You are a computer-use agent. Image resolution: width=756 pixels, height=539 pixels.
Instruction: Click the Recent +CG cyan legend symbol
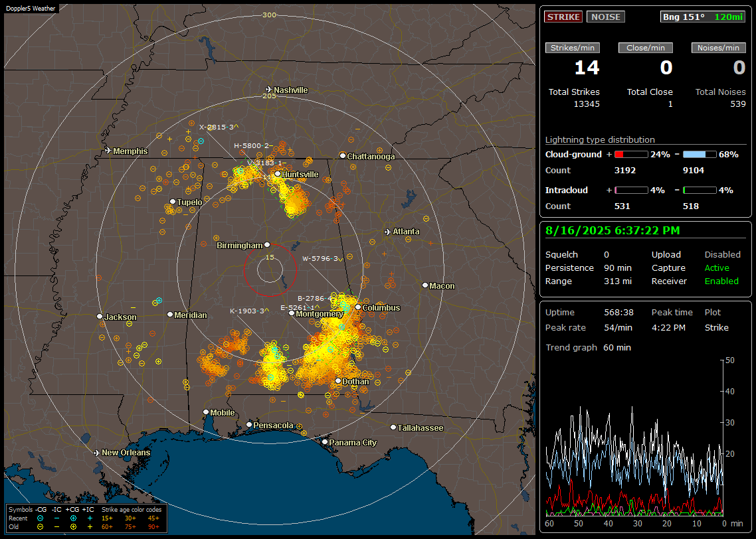(x=73, y=518)
